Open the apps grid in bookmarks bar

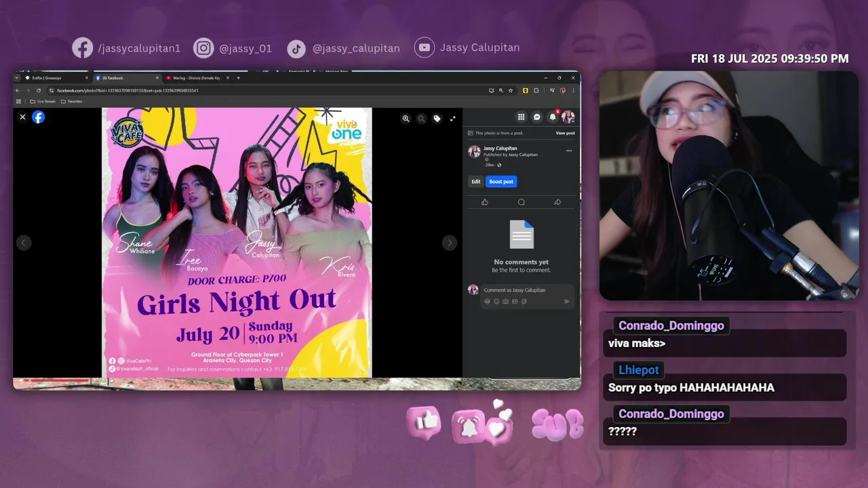(x=18, y=102)
